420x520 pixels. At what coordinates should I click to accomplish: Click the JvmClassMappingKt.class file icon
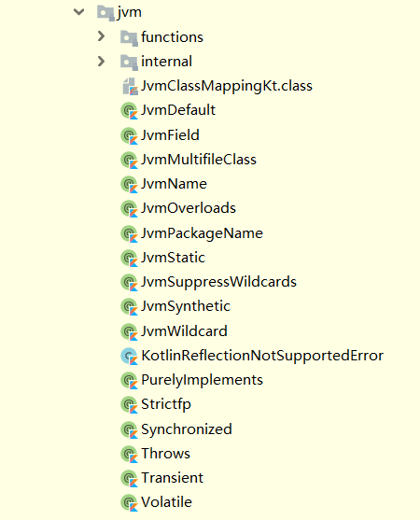tap(130, 87)
